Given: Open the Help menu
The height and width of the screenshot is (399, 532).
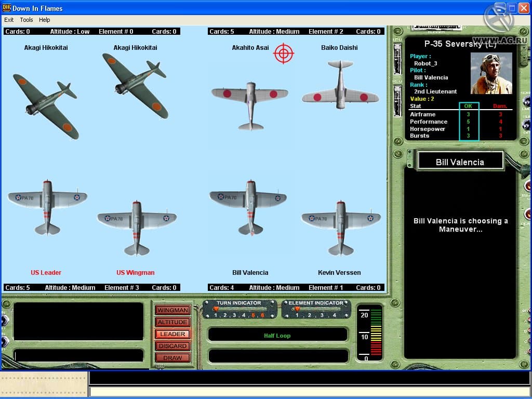Looking at the screenshot, I should [x=45, y=20].
